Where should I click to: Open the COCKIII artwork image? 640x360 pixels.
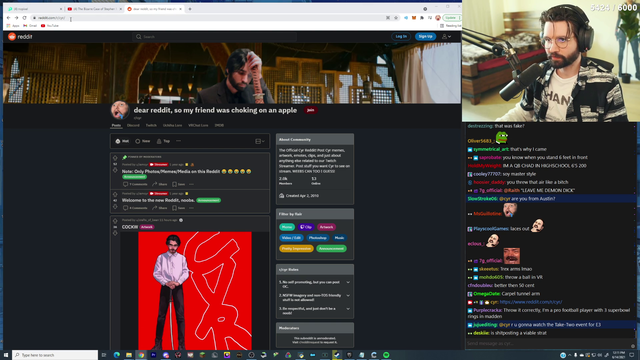(x=195, y=291)
